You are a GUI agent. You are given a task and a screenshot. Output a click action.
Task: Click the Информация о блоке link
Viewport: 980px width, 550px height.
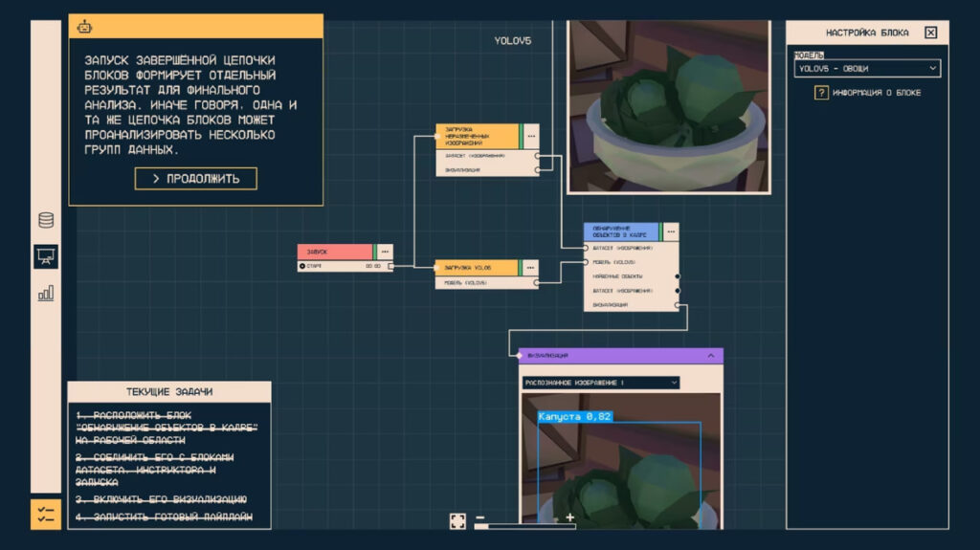pyautogui.click(x=876, y=93)
